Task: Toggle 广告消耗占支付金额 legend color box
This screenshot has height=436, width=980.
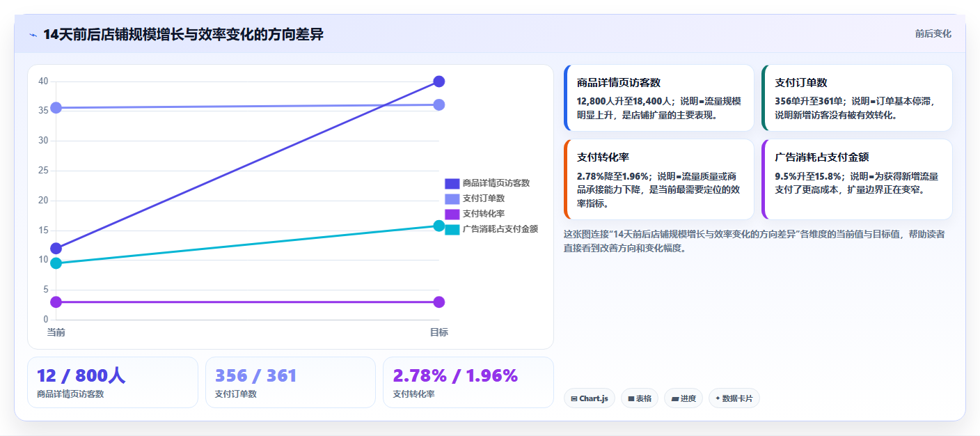Action: (x=452, y=229)
